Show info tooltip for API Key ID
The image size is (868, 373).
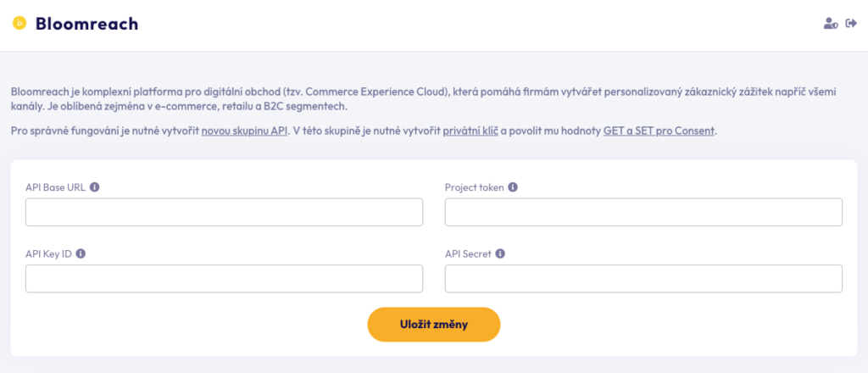[x=81, y=253]
